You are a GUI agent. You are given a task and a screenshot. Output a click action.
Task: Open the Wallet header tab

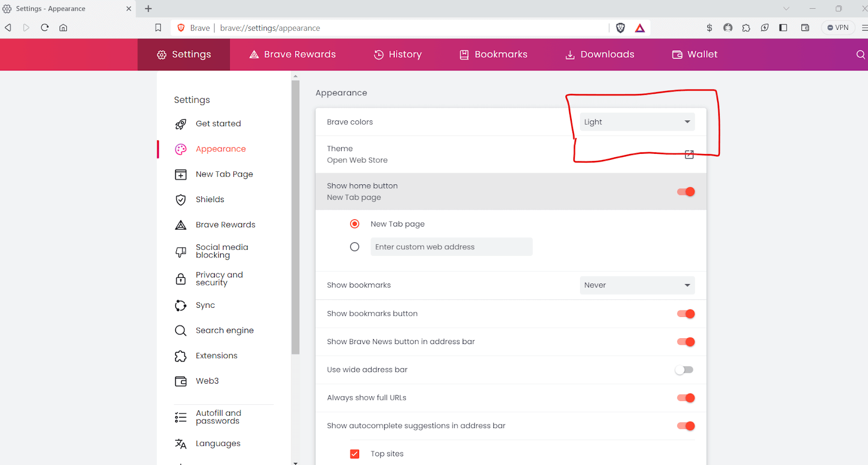(695, 54)
